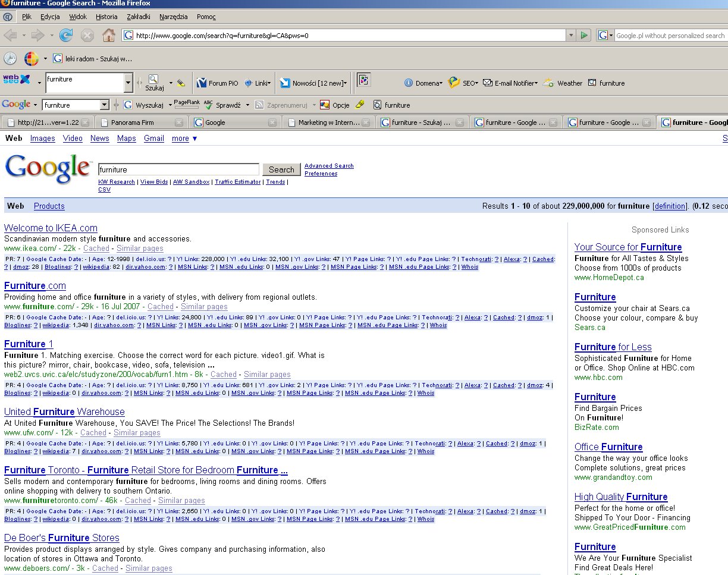Close the Panorama Firm tab
The width and height of the screenshot is (728, 575).
point(179,122)
